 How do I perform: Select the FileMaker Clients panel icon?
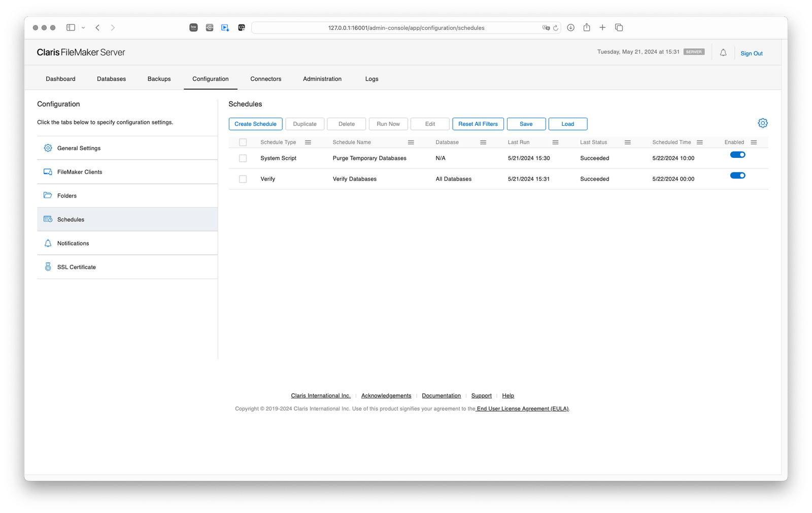(48, 172)
